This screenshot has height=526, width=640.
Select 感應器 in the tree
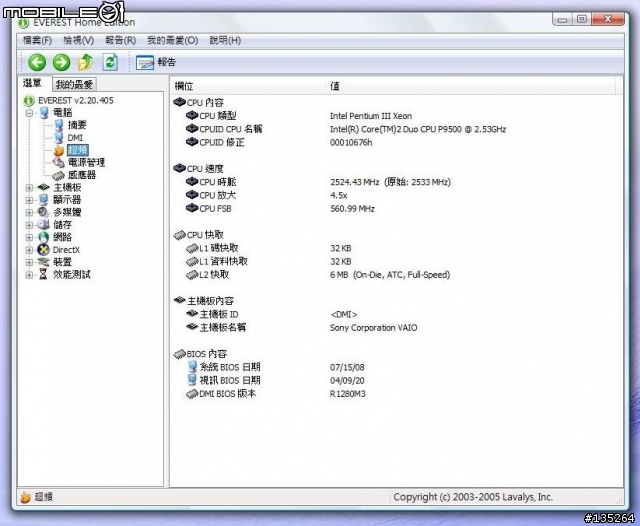click(x=82, y=175)
